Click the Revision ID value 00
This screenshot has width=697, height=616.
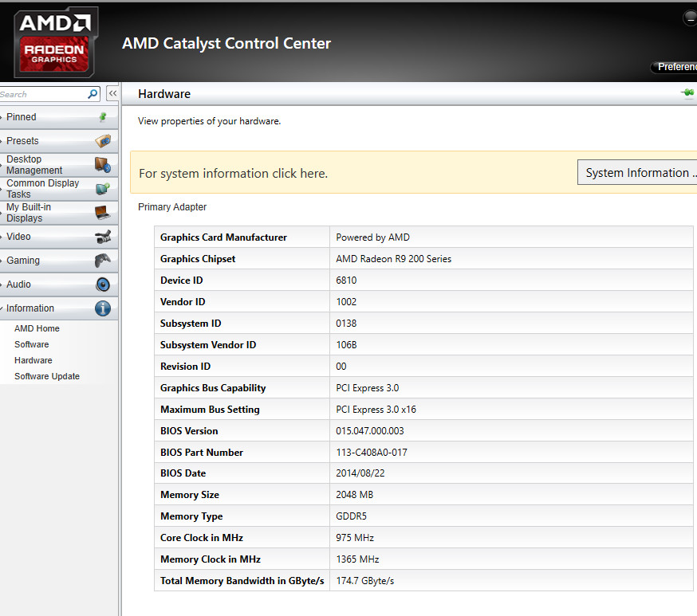click(x=341, y=367)
